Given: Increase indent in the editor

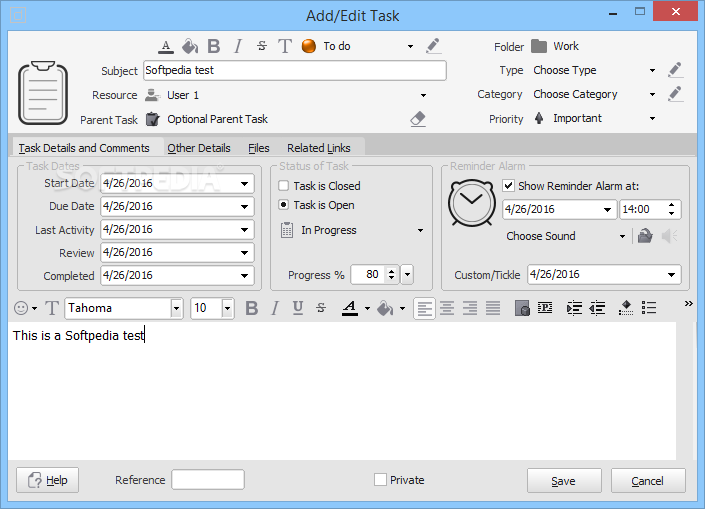Looking at the screenshot, I should 574,308.
